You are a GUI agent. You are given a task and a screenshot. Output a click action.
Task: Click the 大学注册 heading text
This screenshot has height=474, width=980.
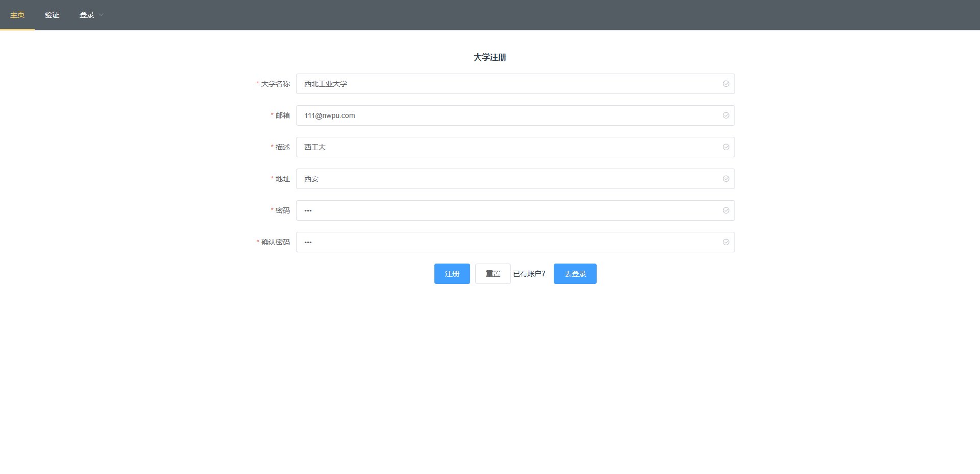pyautogui.click(x=490, y=57)
